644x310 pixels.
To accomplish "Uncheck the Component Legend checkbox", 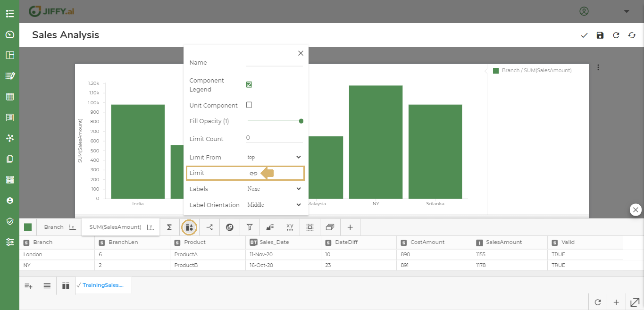I will tap(249, 84).
